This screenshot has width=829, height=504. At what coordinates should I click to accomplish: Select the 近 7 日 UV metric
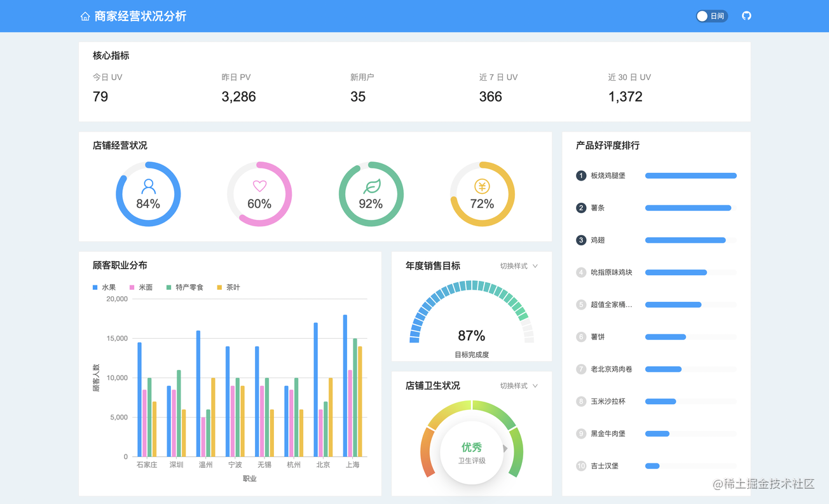click(x=498, y=88)
